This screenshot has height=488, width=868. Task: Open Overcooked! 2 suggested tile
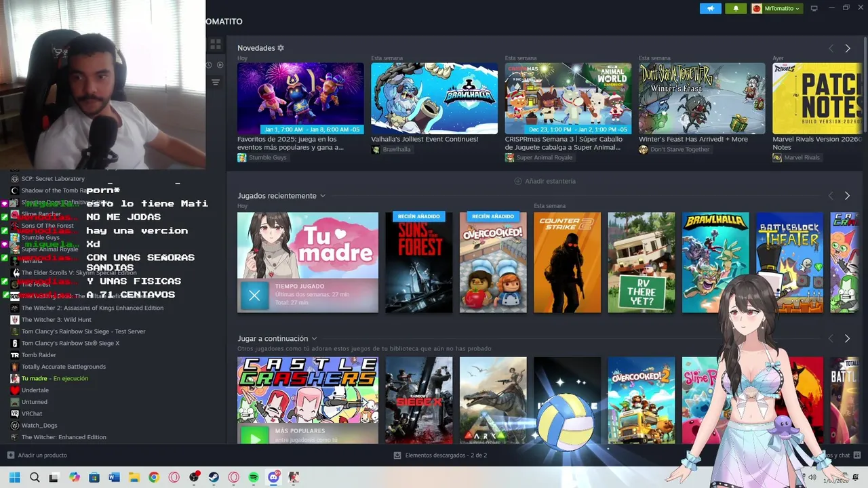click(642, 401)
